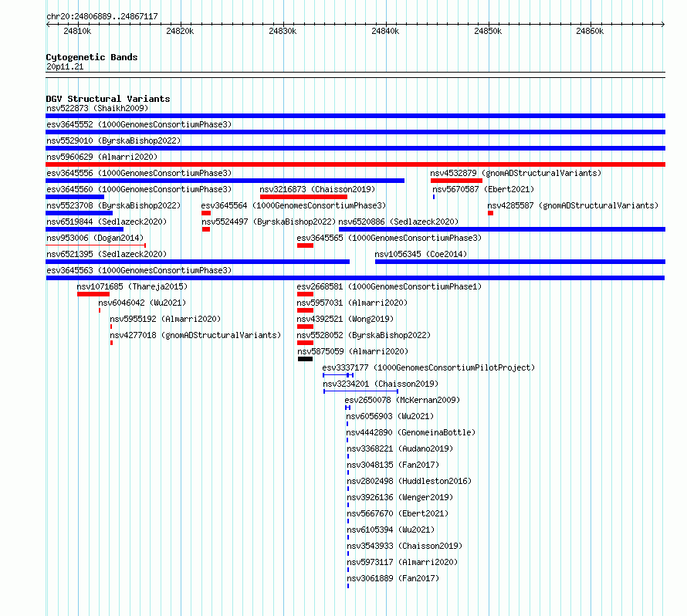Open nsv6056903 (Wu2021) label
This screenshot has height=616, width=687.
coord(390,416)
